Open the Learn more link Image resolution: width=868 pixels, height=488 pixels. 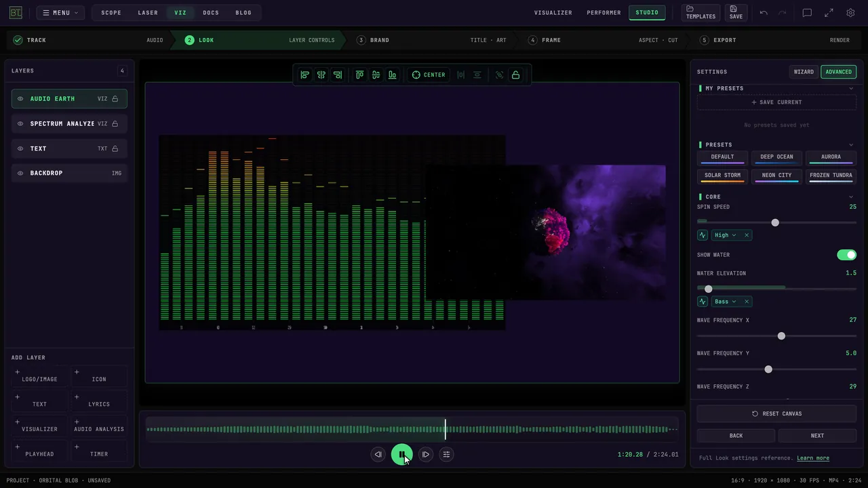(x=813, y=458)
